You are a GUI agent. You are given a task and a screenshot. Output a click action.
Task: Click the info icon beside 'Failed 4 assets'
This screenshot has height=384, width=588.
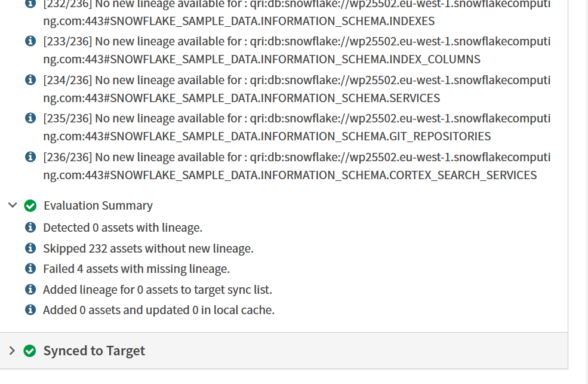pos(30,268)
